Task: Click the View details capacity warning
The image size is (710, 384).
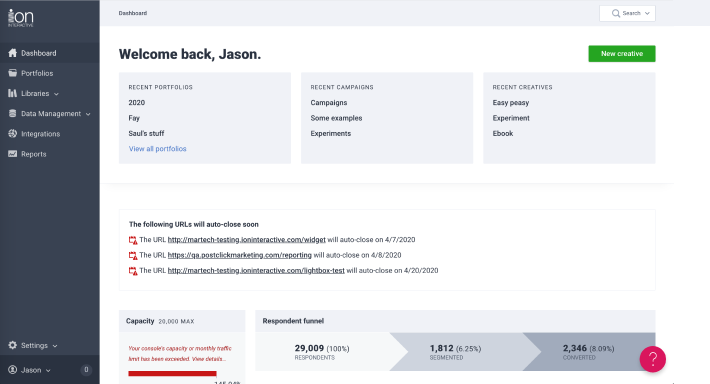Action: (x=208, y=359)
